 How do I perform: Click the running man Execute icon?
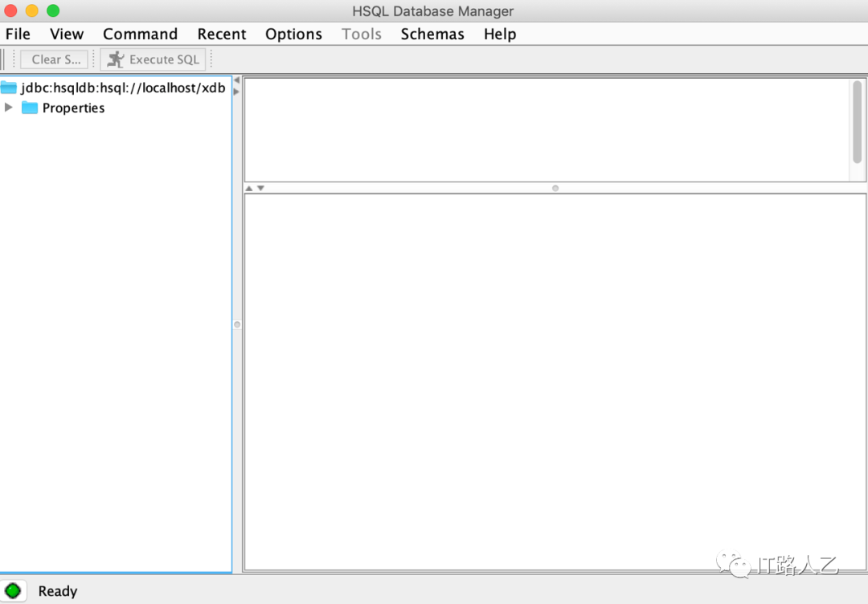(116, 59)
